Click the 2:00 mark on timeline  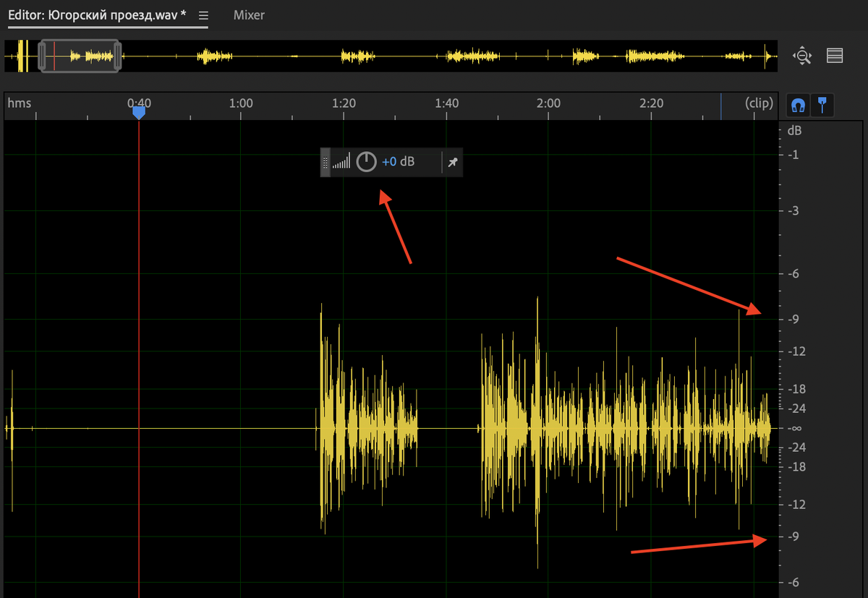549,103
